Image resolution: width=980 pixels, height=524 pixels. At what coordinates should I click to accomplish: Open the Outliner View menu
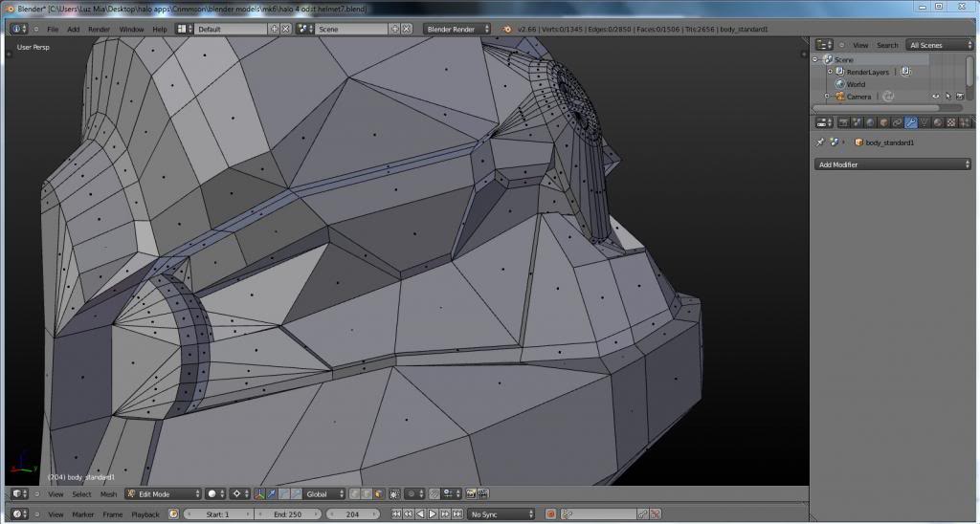pyautogui.click(x=860, y=46)
